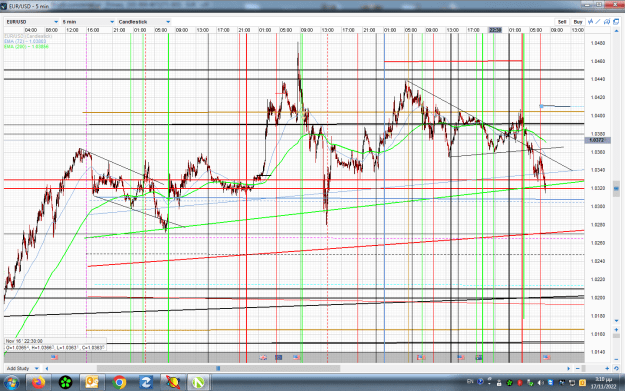Click the reset chart view icon

616,369
